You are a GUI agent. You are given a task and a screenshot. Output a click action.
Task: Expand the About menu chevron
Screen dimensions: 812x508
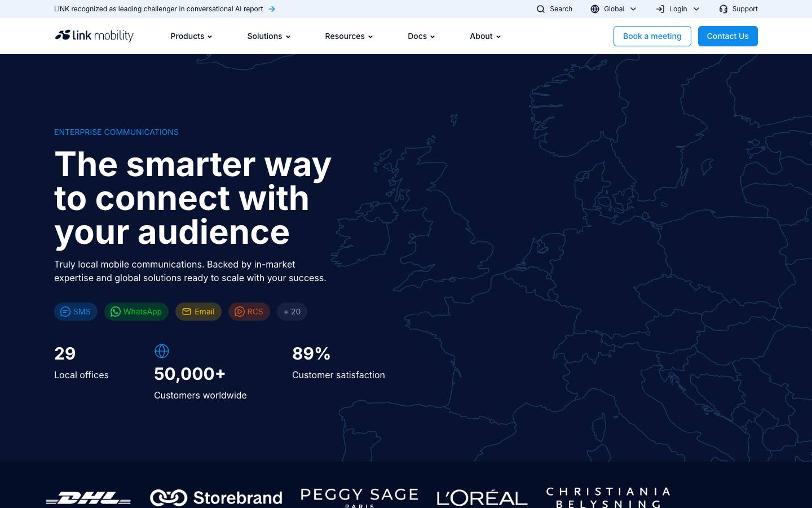point(498,37)
